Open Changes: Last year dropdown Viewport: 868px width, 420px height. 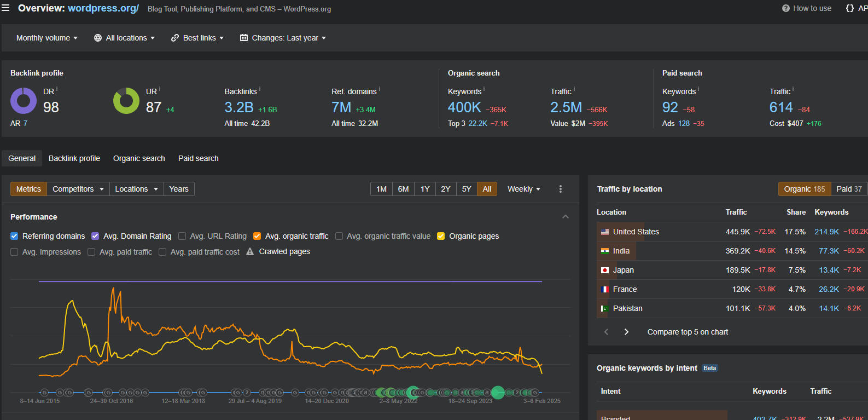point(283,38)
